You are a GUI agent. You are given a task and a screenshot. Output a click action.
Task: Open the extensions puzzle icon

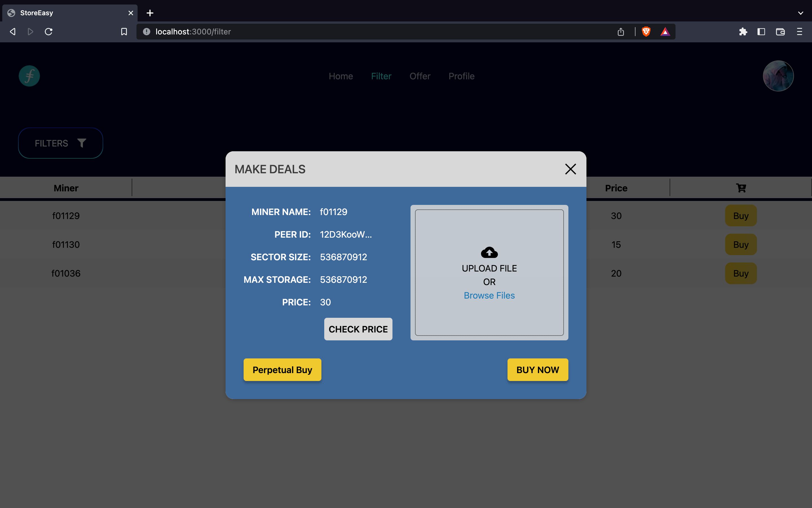point(743,32)
